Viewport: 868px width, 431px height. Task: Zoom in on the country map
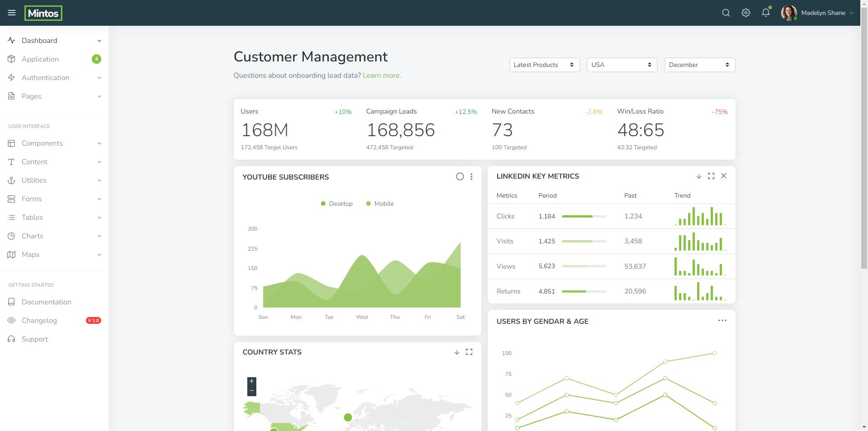click(252, 381)
